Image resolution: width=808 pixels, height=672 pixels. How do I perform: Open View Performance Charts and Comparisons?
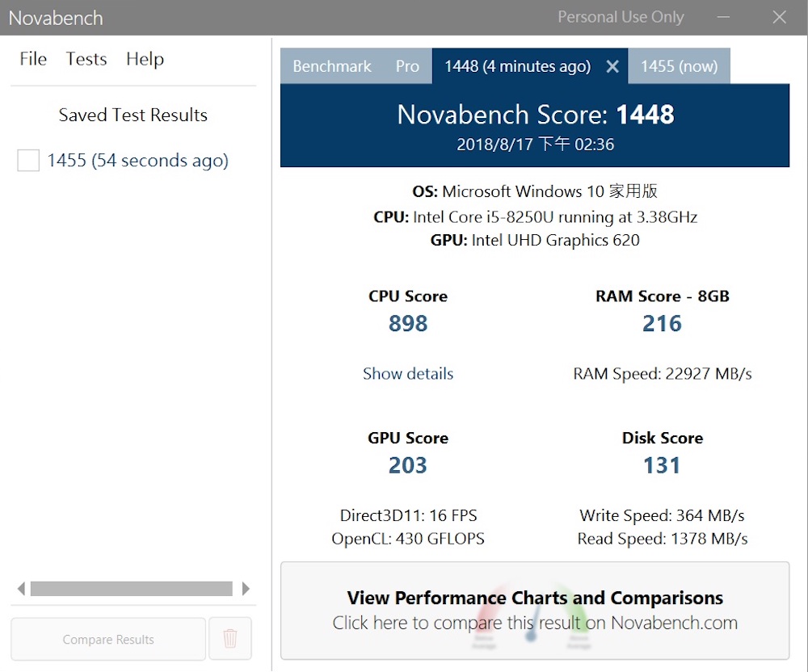[x=535, y=611]
